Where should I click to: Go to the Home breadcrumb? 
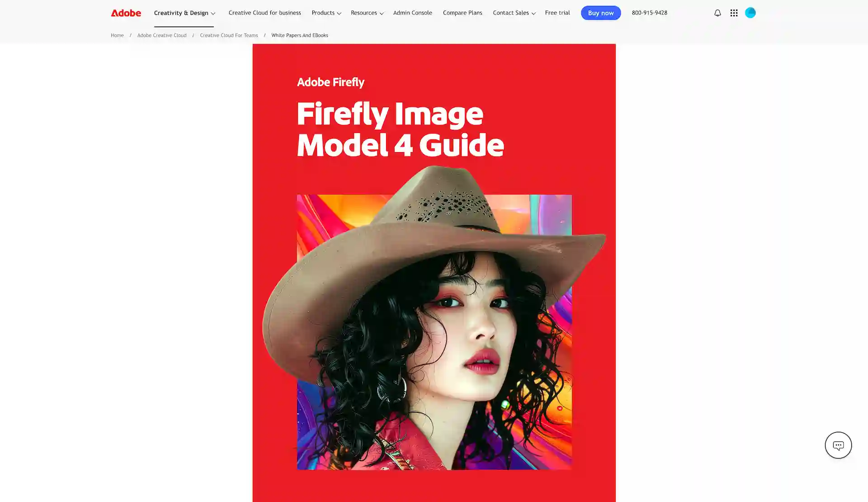pos(117,35)
